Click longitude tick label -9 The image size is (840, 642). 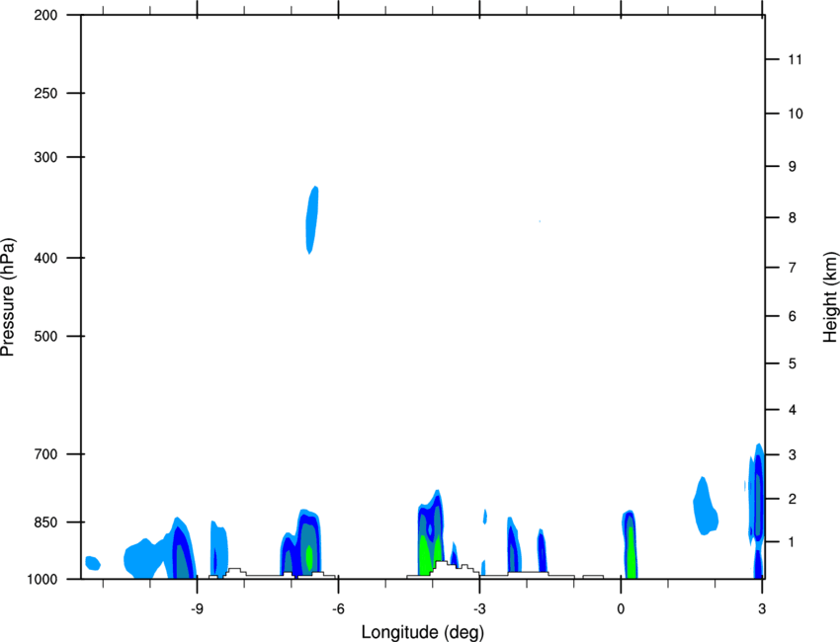(x=197, y=609)
